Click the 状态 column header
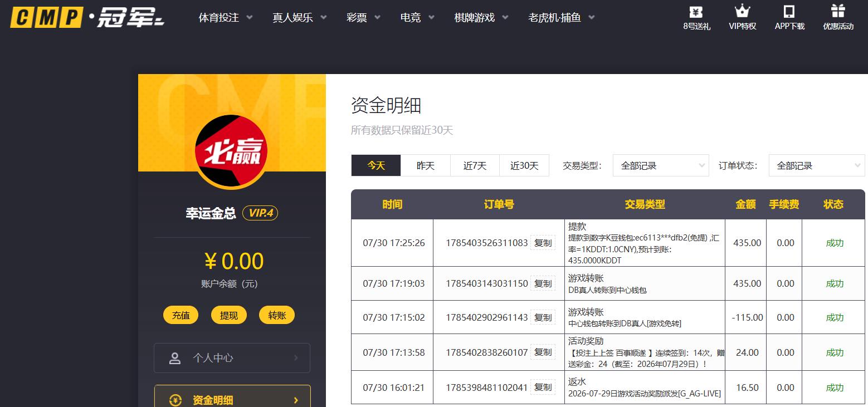Image resolution: width=868 pixels, height=407 pixels. [833, 204]
